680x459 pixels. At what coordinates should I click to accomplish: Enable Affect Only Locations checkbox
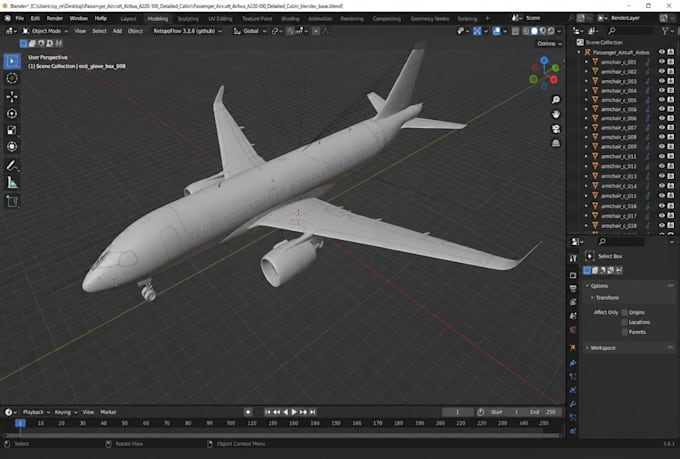click(x=624, y=322)
